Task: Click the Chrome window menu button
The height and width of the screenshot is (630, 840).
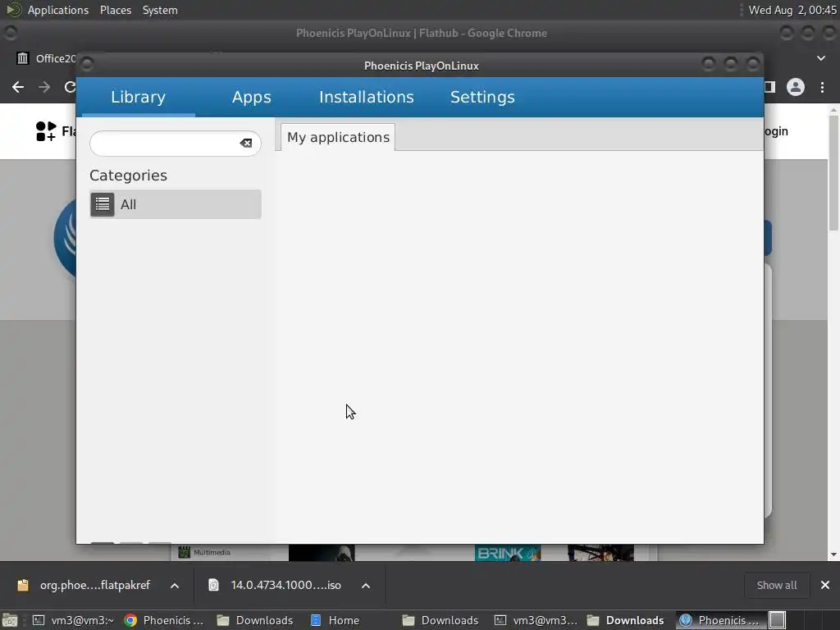Action: click(11, 33)
